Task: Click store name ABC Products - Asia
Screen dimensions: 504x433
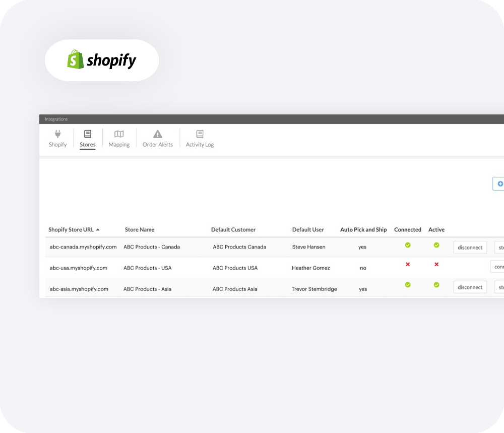Action: click(147, 289)
